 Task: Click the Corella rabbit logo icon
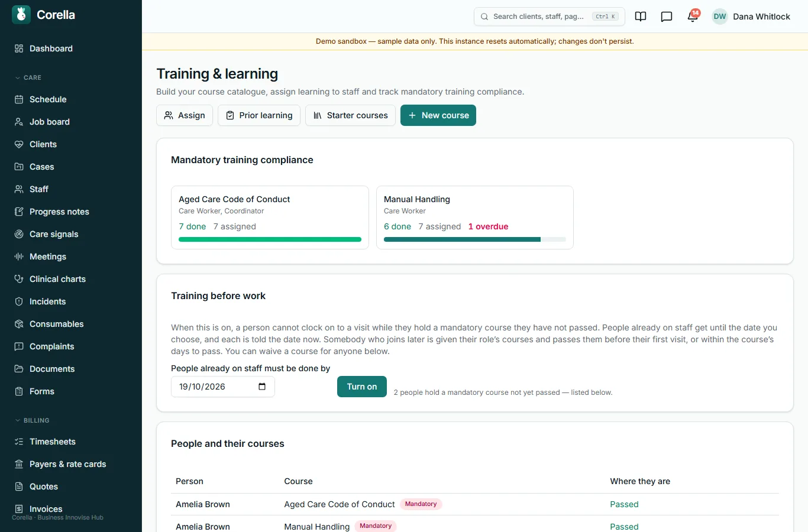pyautogui.click(x=21, y=15)
